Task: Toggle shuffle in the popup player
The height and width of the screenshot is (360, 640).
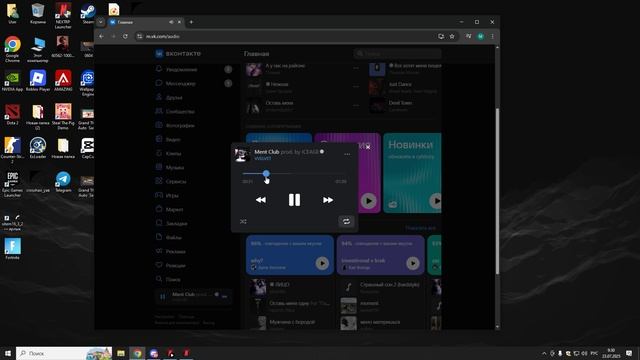Action: [243, 222]
